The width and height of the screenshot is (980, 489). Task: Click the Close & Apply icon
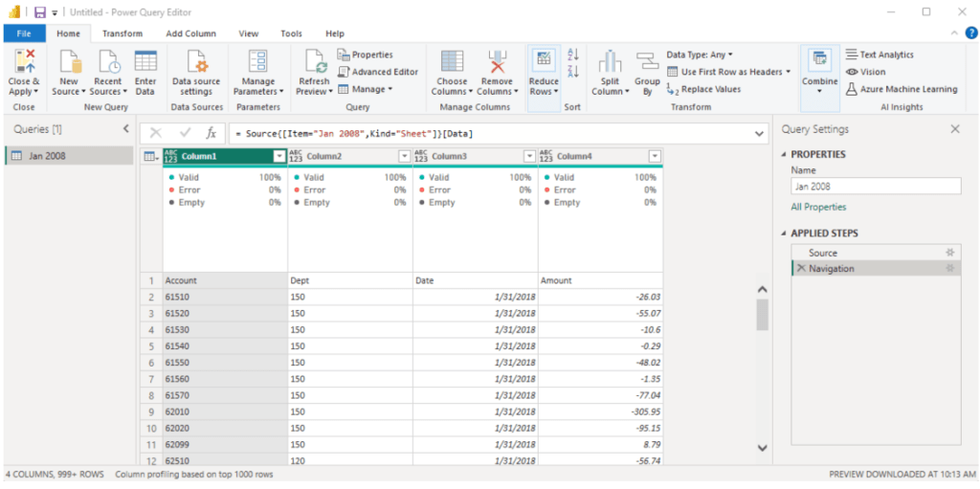[24, 62]
